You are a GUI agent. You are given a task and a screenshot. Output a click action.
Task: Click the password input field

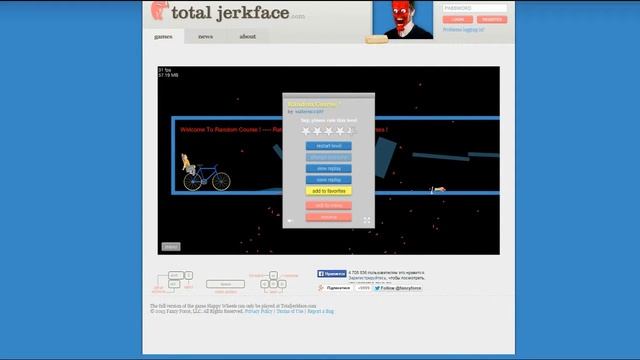475,8
